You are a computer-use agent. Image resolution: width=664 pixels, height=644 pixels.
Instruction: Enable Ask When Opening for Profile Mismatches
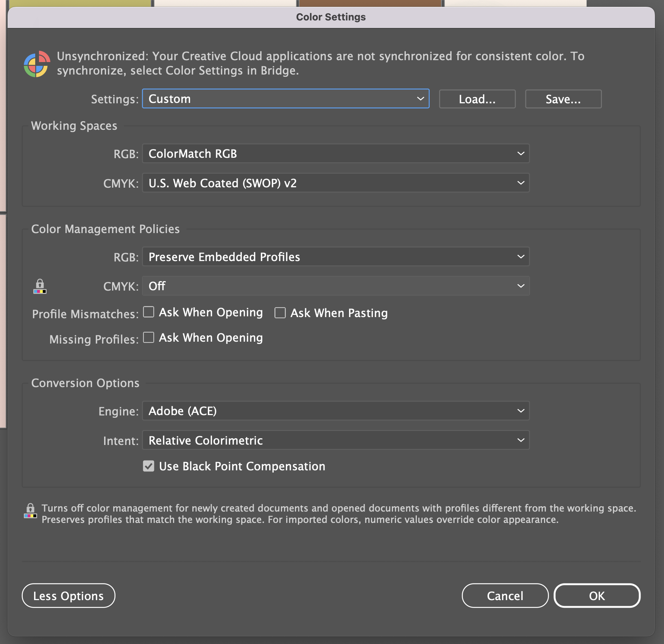[148, 312]
